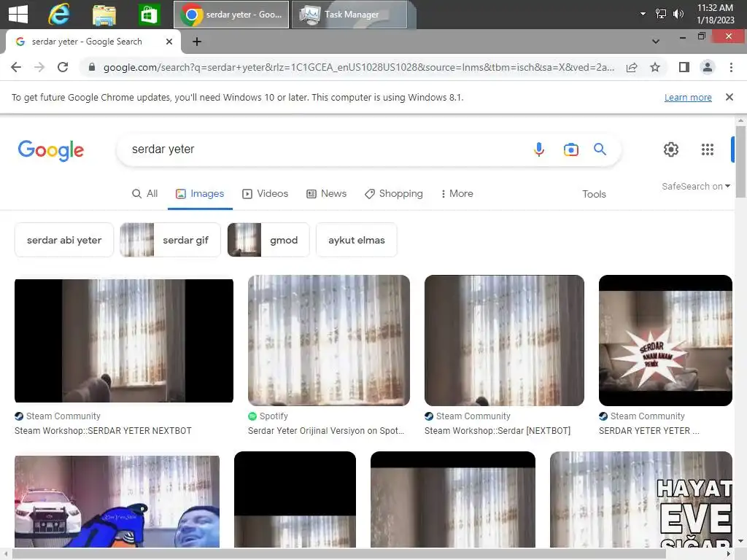The image size is (747, 560).
Task: Close the serdar yeter browser tab
Action: tap(169, 42)
